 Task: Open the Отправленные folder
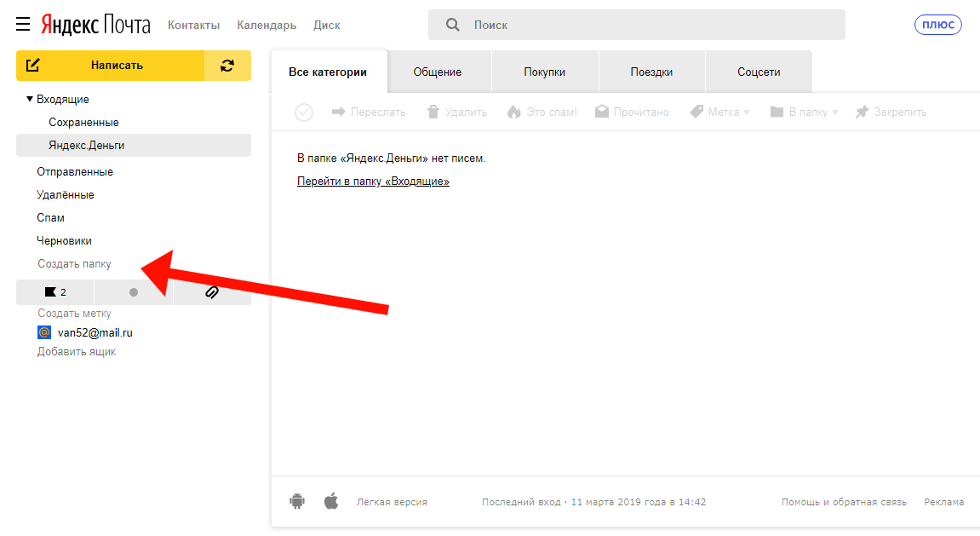[75, 171]
